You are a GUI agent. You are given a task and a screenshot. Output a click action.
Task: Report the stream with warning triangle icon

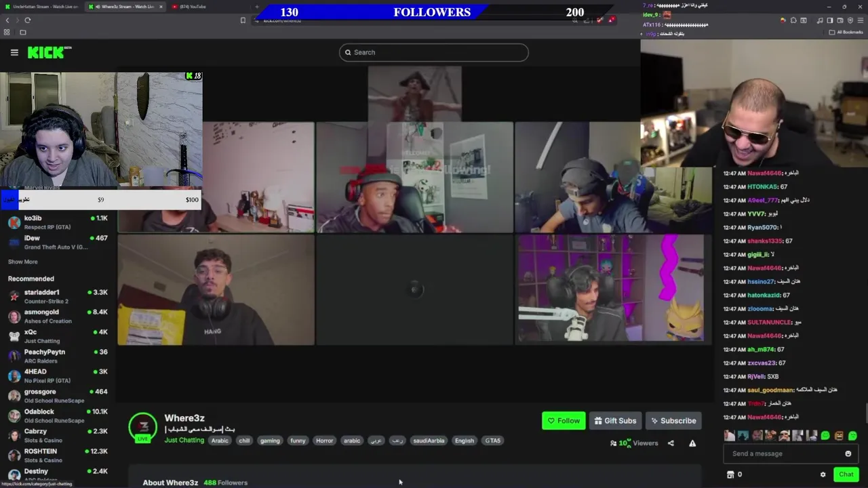click(x=692, y=443)
